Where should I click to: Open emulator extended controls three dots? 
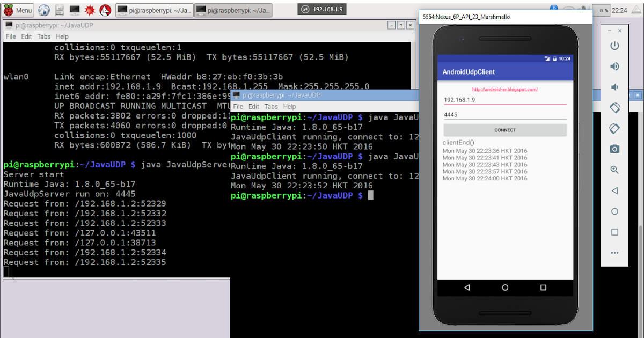click(614, 253)
